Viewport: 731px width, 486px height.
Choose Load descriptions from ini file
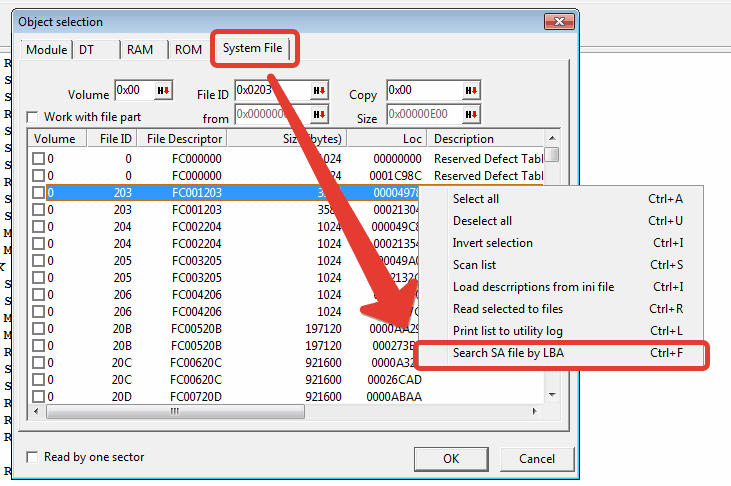[x=561, y=286]
